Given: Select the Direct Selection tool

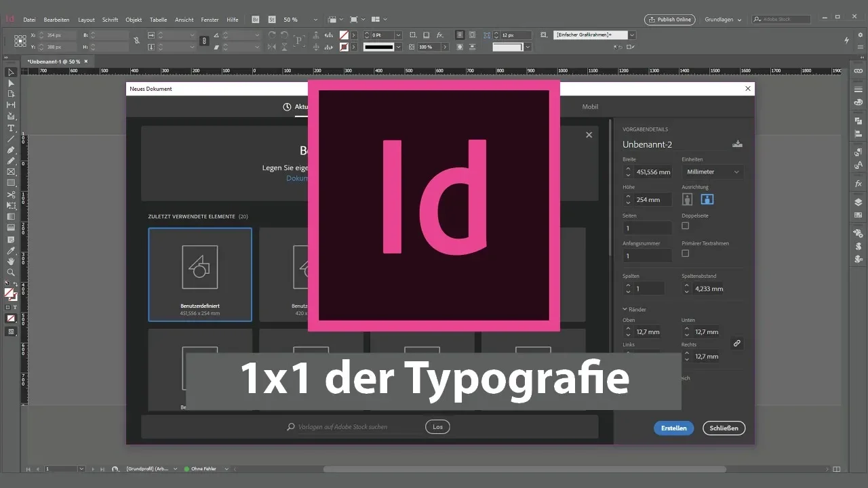Looking at the screenshot, I should click(11, 83).
